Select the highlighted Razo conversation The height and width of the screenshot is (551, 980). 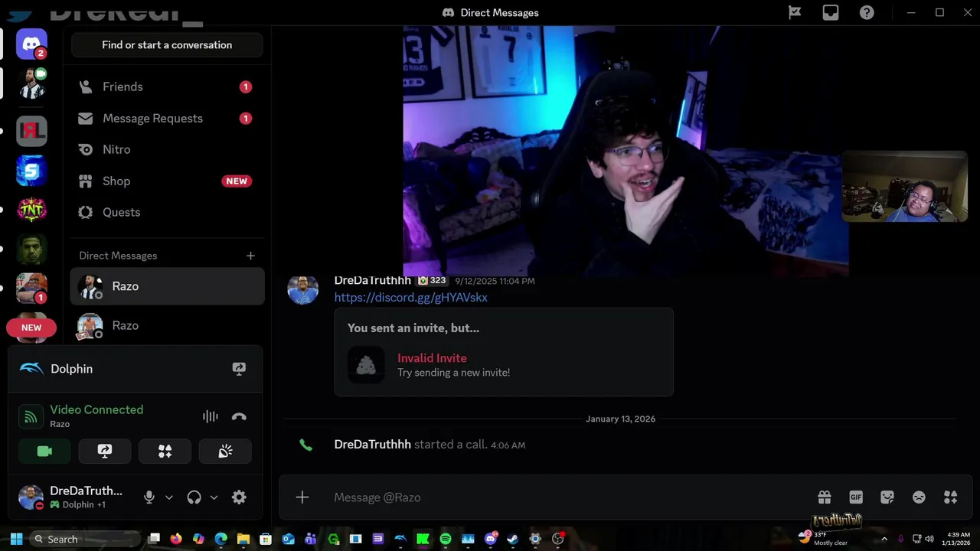167,286
